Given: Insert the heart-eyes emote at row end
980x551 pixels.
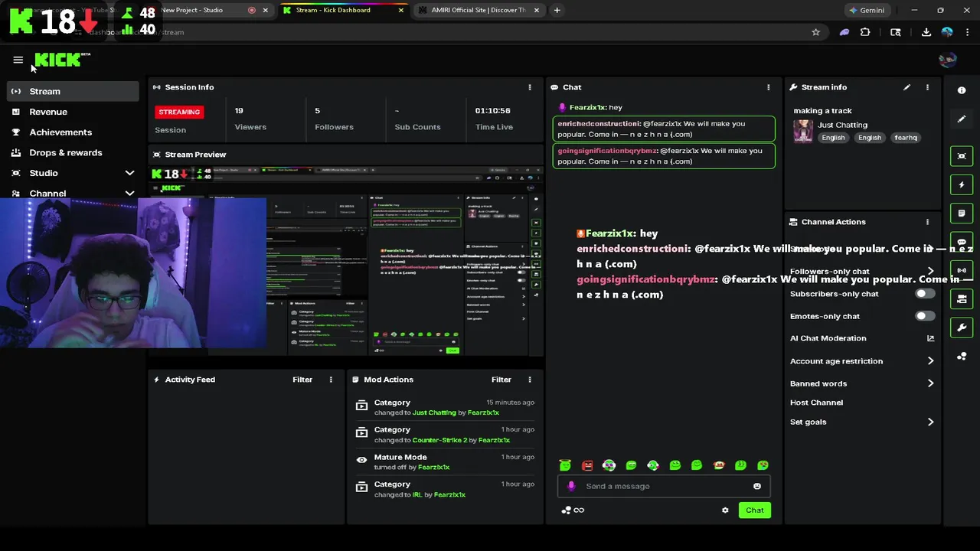Looking at the screenshot, I should click(763, 465).
